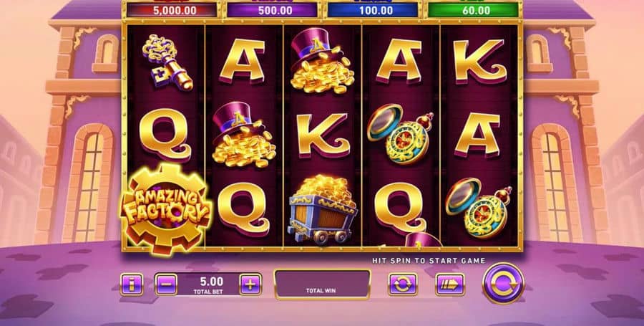Click the 500.00 purple jackpot display
This screenshot has width=644, height=326.
[273, 10]
